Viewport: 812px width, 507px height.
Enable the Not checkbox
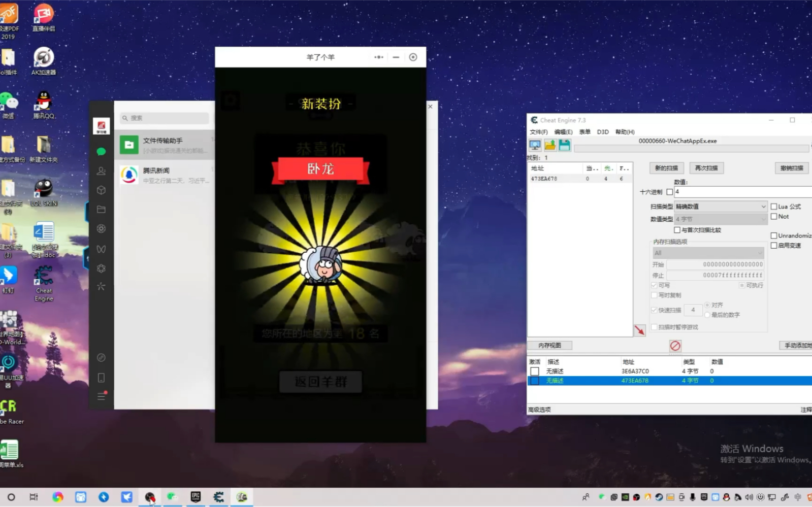pyautogui.click(x=774, y=216)
